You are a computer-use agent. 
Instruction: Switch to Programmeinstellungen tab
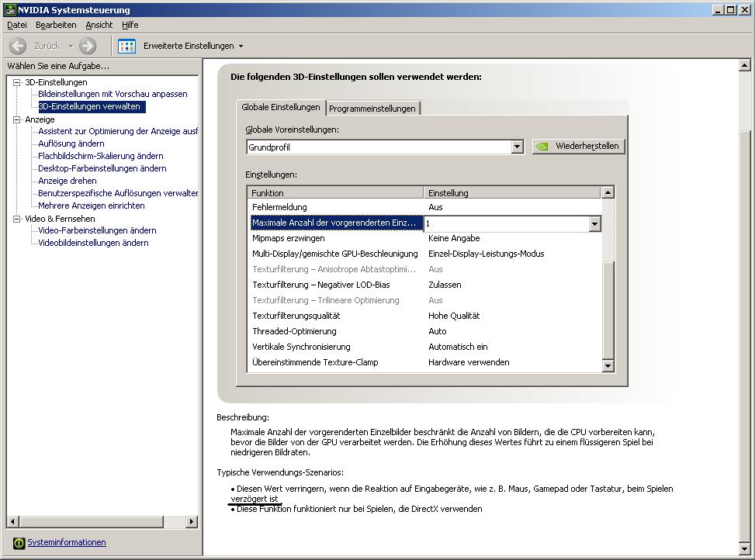[x=372, y=109]
